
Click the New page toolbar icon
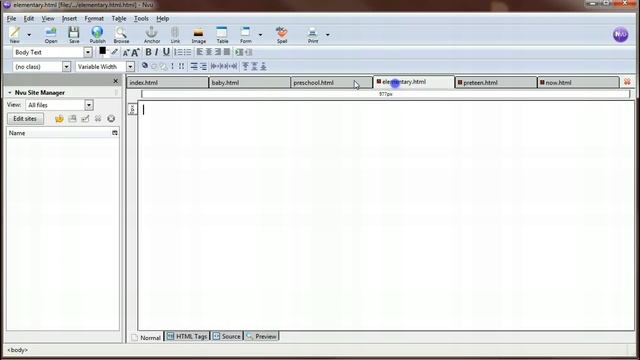[15, 35]
